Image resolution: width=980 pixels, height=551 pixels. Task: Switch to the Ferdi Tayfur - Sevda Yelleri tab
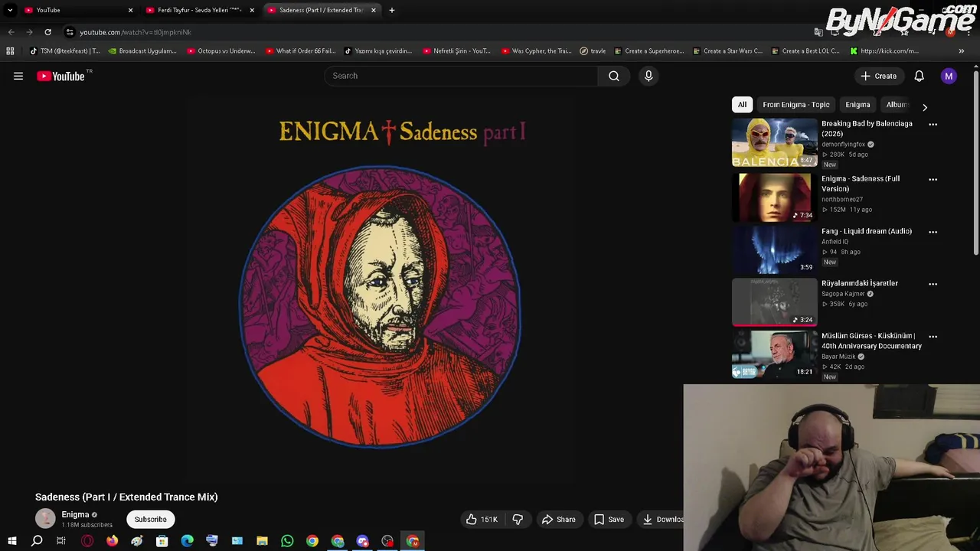click(x=199, y=10)
